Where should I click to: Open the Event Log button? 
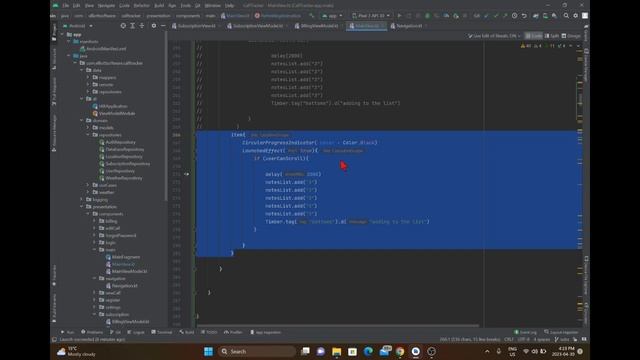click(x=526, y=332)
